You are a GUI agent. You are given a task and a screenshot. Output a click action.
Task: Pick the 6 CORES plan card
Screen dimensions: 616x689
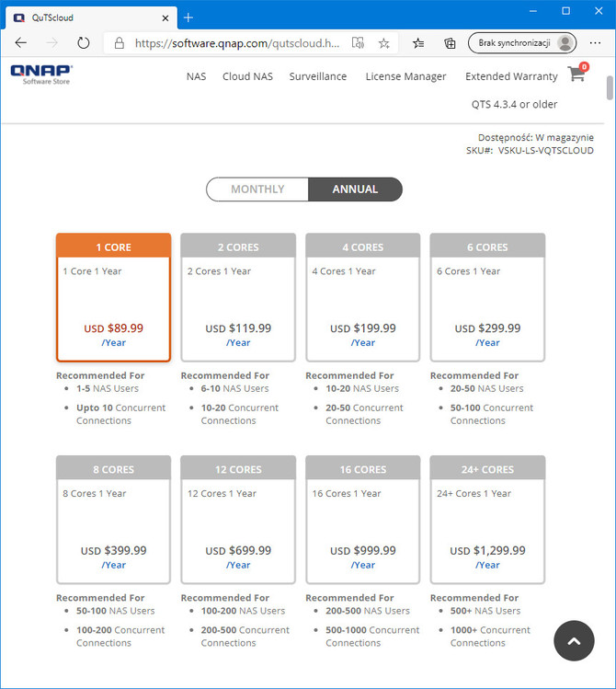coord(487,297)
